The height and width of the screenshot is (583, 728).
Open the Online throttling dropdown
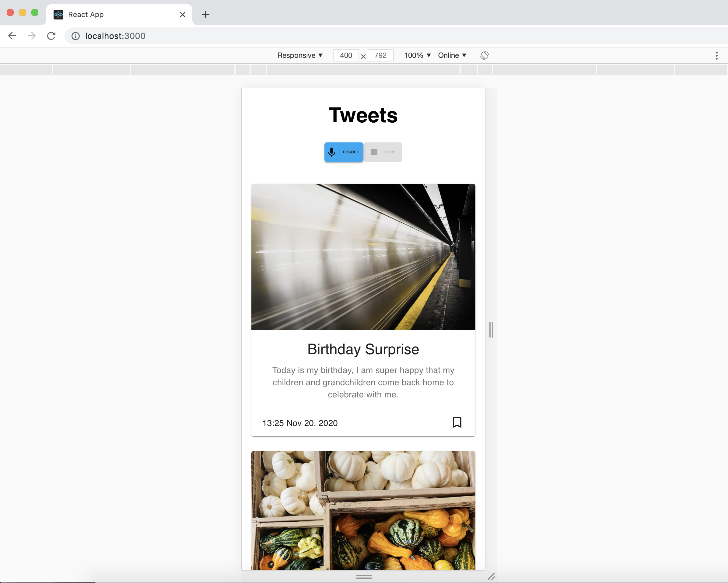452,55
